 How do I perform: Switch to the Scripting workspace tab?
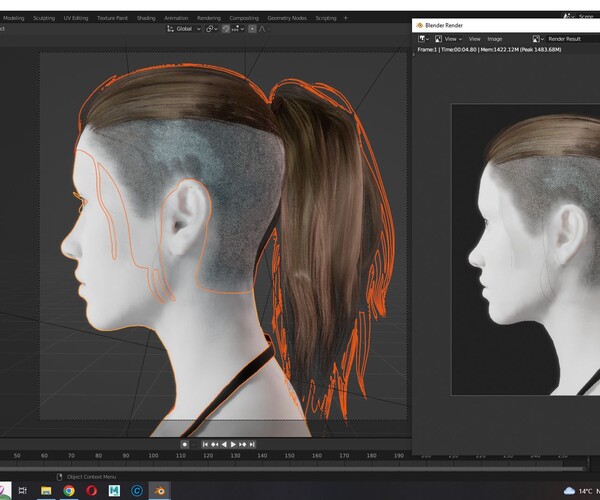pyautogui.click(x=326, y=18)
